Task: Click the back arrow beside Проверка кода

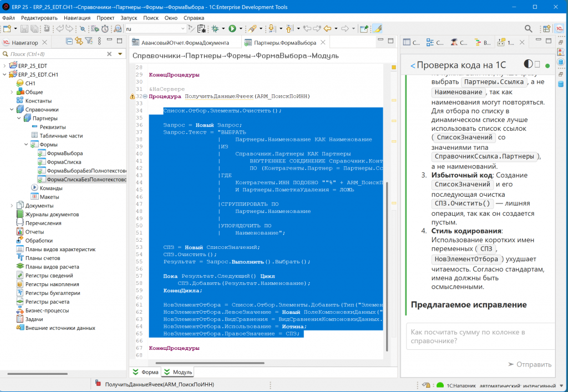Action: [x=412, y=65]
